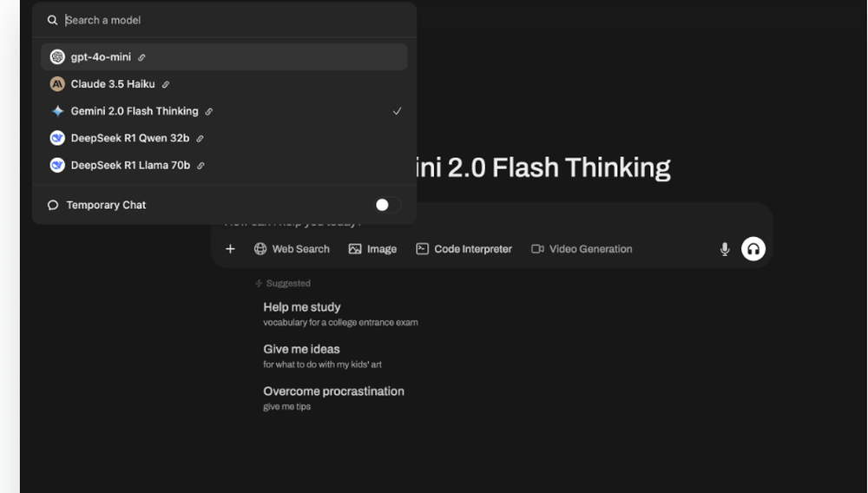The width and height of the screenshot is (868, 493).
Task: Enable Image generation
Action: (372, 249)
